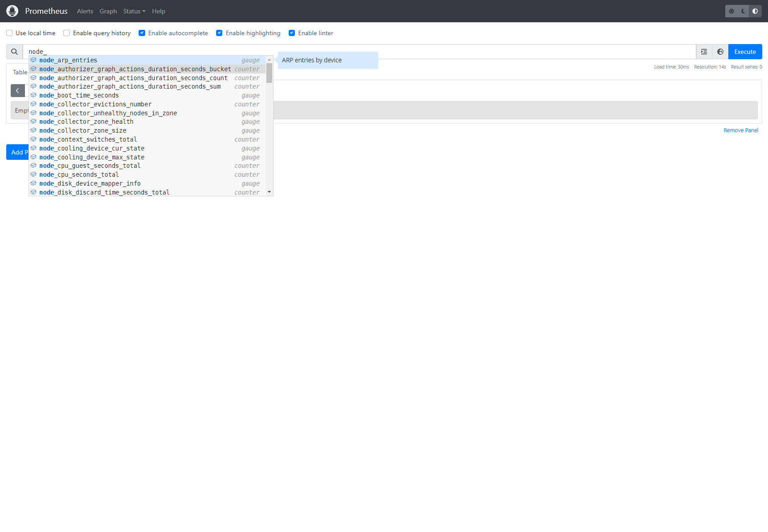
Task: Select node_collector_zone_size suggestion
Action: tap(147, 130)
